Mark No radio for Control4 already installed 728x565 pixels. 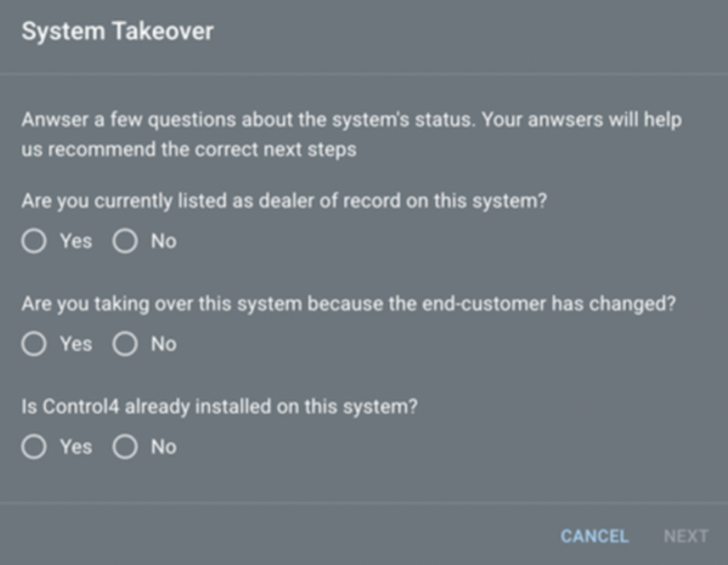(125, 447)
